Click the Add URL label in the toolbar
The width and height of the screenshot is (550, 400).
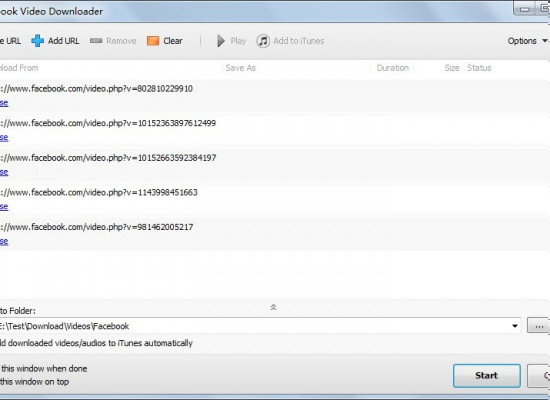pyautogui.click(x=63, y=41)
